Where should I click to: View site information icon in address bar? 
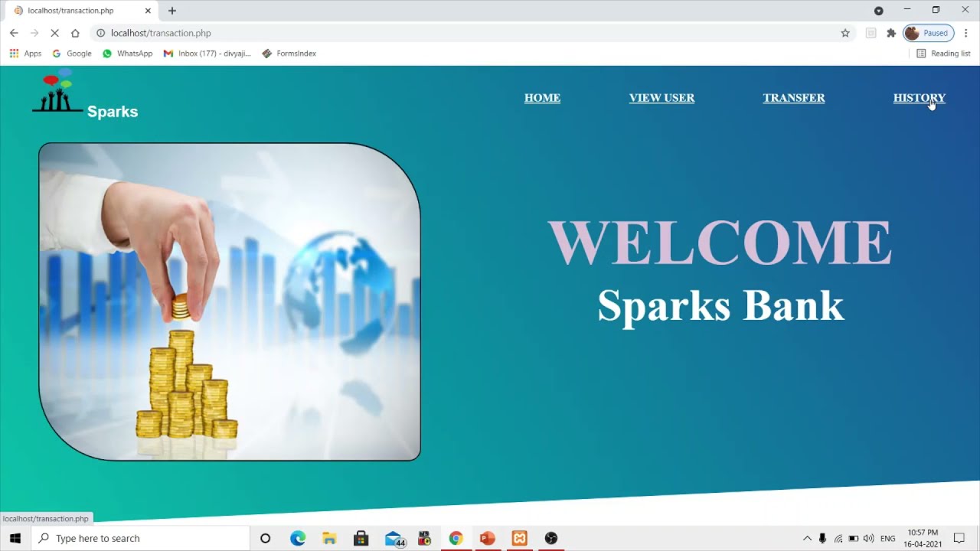tap(100, 33)
